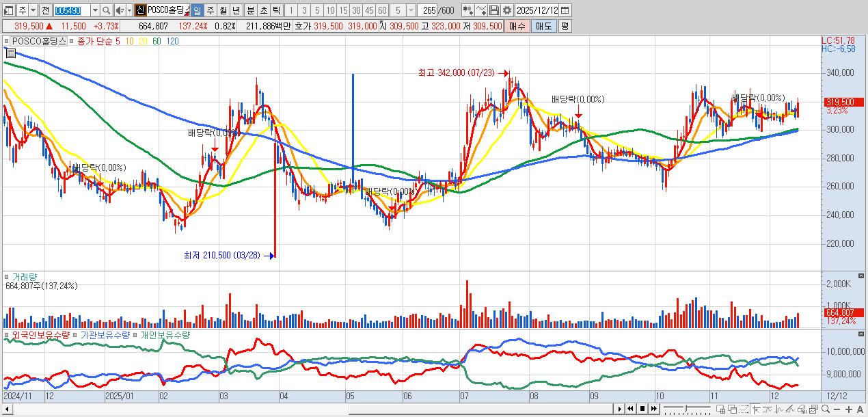Click the 120 moving average legend value

[x=172, y=42]
